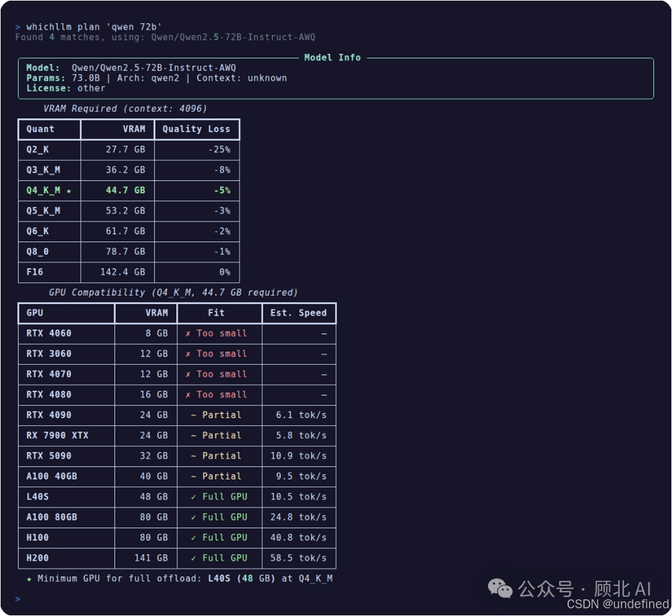Click the "VRAM Required (context: 4096)" heading
The width and height of the screenshot is (672, 616).
point(125,109)
